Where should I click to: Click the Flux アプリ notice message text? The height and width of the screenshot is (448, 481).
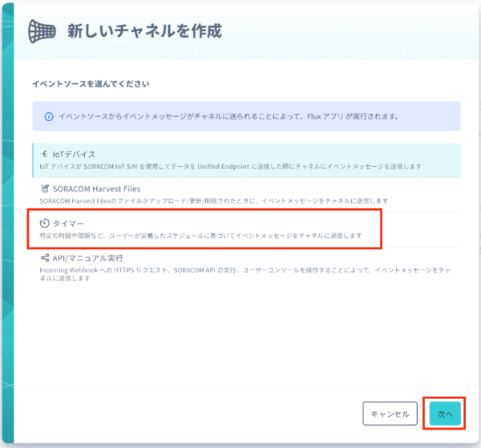pyautogui.click(x=228, y=116)
